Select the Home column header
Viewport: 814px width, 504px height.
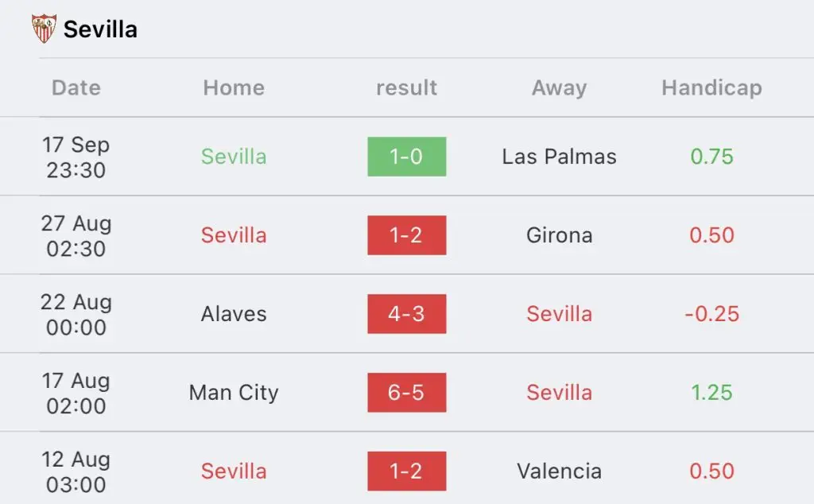234,87
